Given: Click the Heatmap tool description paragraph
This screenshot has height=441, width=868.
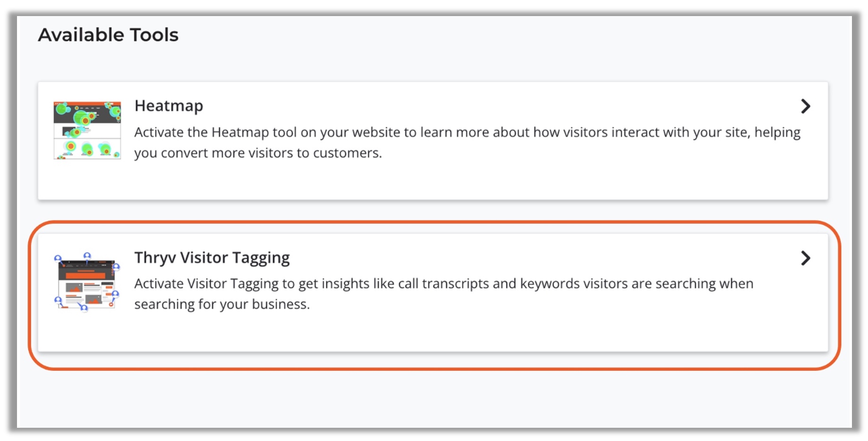Looking at the screenshot, I should [x=467, y=142].
